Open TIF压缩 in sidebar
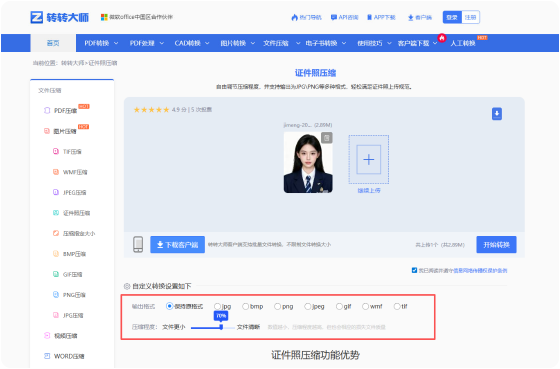560x369 pixels. [72, 152]
